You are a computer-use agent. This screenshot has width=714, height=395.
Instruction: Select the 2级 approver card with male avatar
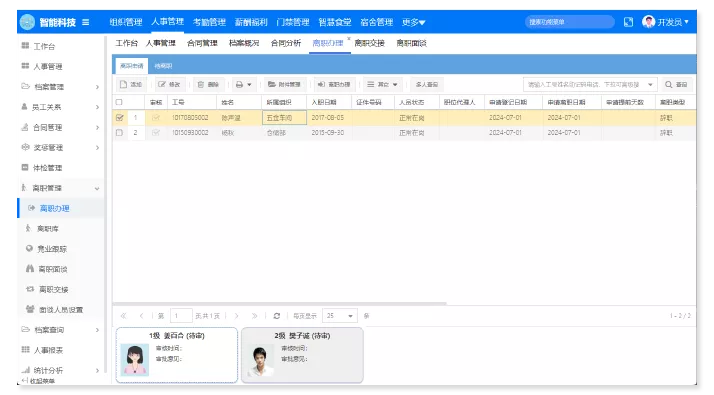click(302, 355)
